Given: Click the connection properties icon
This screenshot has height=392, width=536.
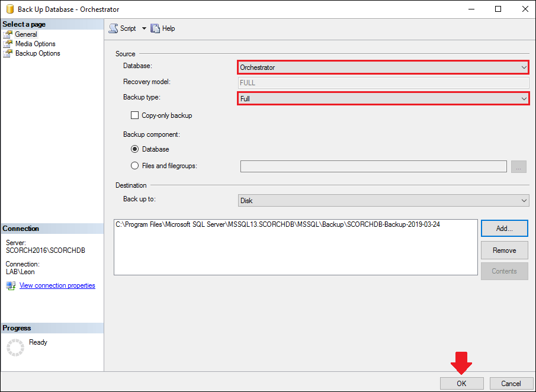Looking at the screenshot, I should pyautogui.click(x=11, y=286).
